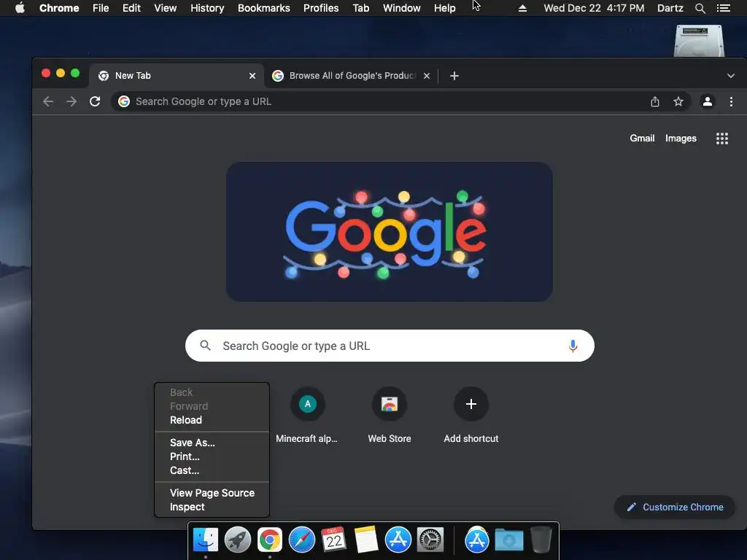Open the History menu

click(x=207, y=8)
